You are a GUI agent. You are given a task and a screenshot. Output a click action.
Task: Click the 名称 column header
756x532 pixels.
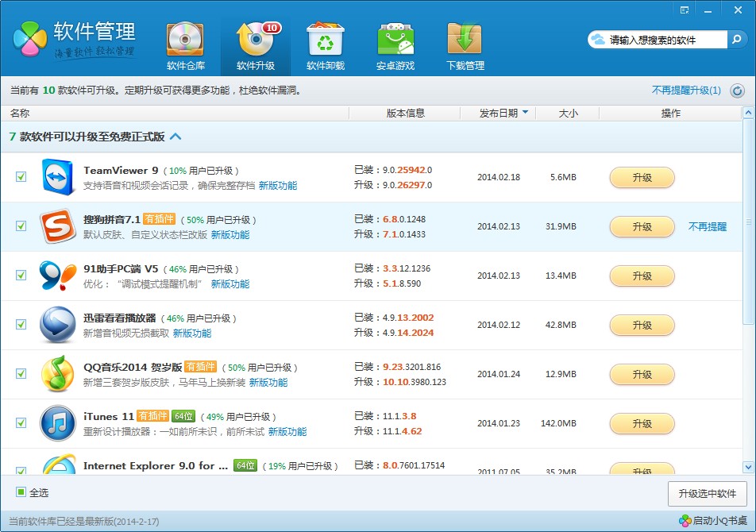point(20,114)
